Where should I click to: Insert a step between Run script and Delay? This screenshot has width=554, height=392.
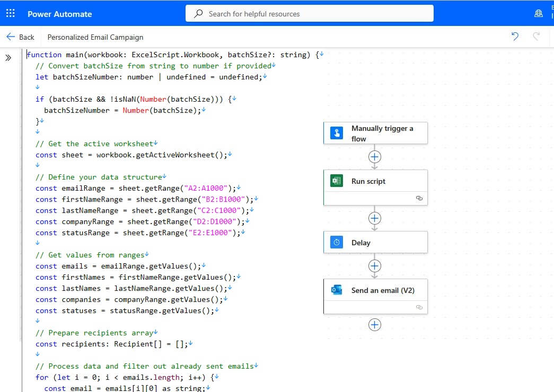pos(375,218)
